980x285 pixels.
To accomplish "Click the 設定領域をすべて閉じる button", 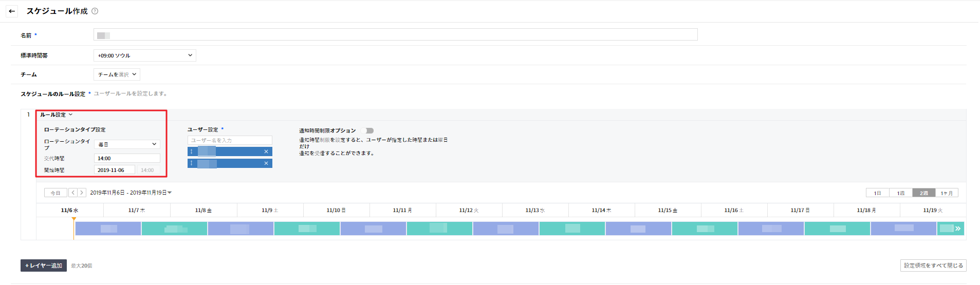I will click(x=933, y=265).
